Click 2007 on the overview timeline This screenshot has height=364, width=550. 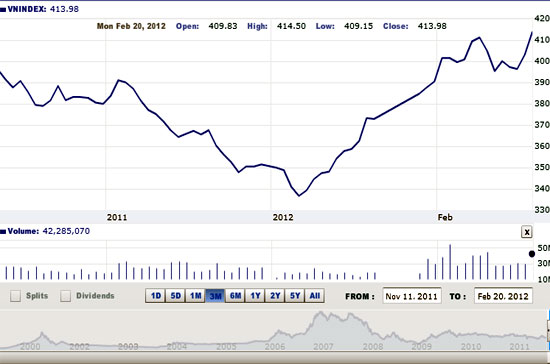pyautogui.click(x=323, y=347)
